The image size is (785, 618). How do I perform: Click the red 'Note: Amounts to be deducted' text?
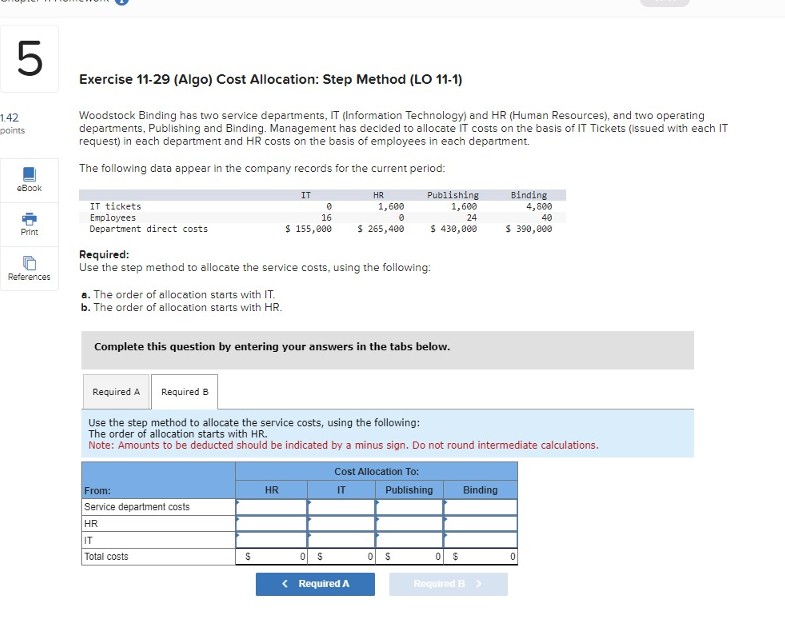coord(343,445)
